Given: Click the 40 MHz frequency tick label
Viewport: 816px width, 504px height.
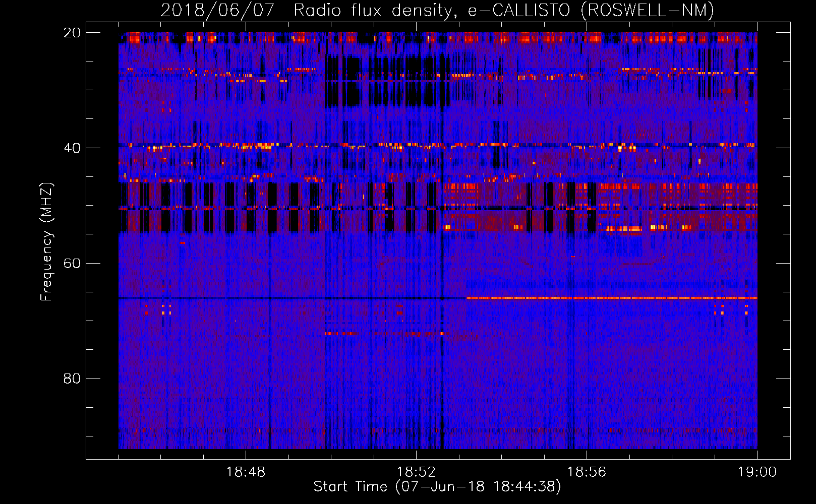Looking at the screenshot, I should click(72, 148).
